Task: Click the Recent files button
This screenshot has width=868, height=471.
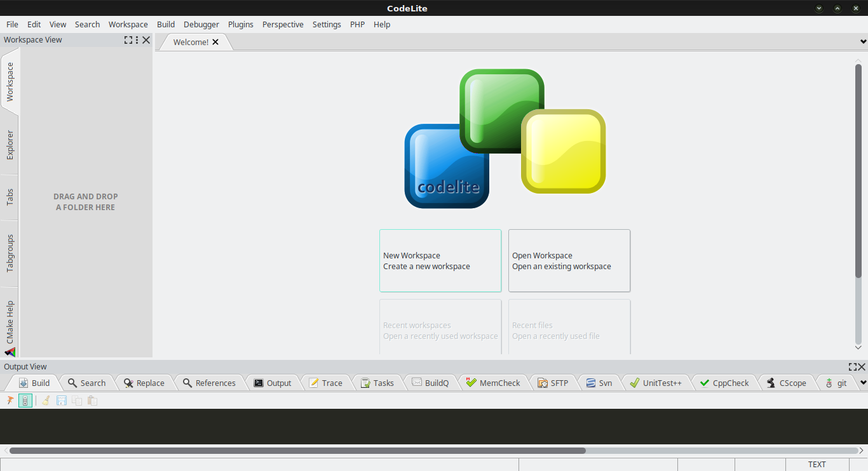Action: pyautogui.click(x=569, y=328)
